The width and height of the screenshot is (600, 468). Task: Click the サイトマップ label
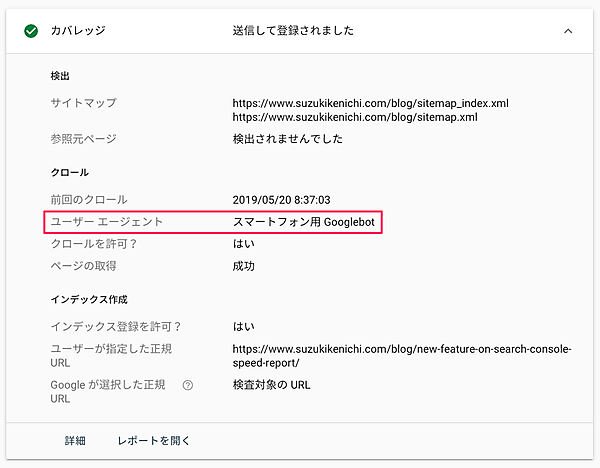coord(83,103)
